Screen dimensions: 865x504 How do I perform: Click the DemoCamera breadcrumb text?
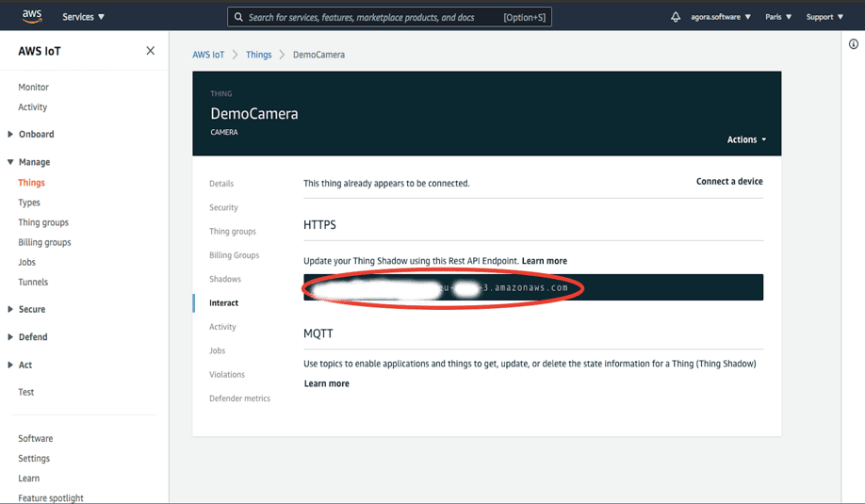[318, 55]
